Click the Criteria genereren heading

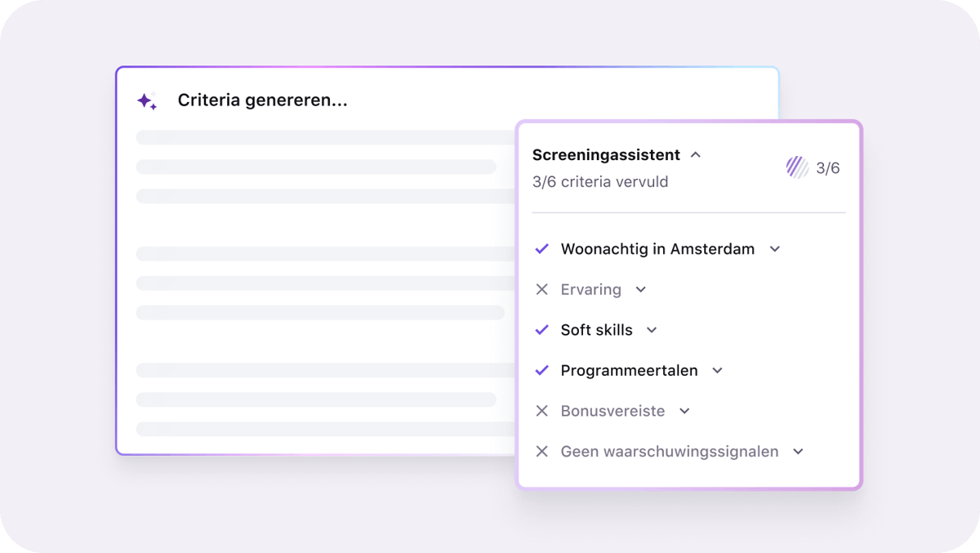point(262,100)
